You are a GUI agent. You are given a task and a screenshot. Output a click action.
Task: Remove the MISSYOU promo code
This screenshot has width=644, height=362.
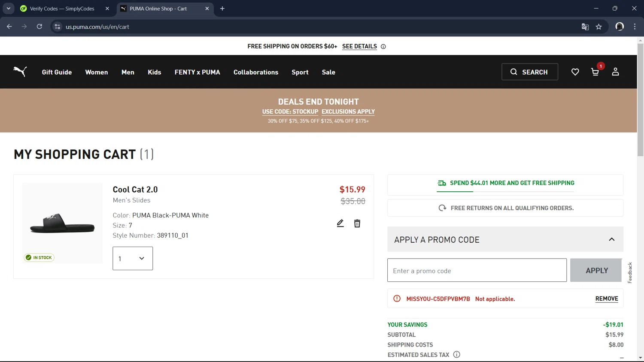[607, 299]
